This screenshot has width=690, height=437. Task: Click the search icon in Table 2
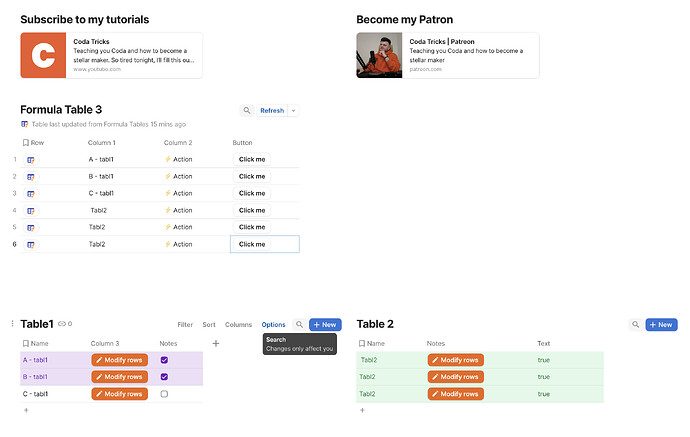coord(635,325)
